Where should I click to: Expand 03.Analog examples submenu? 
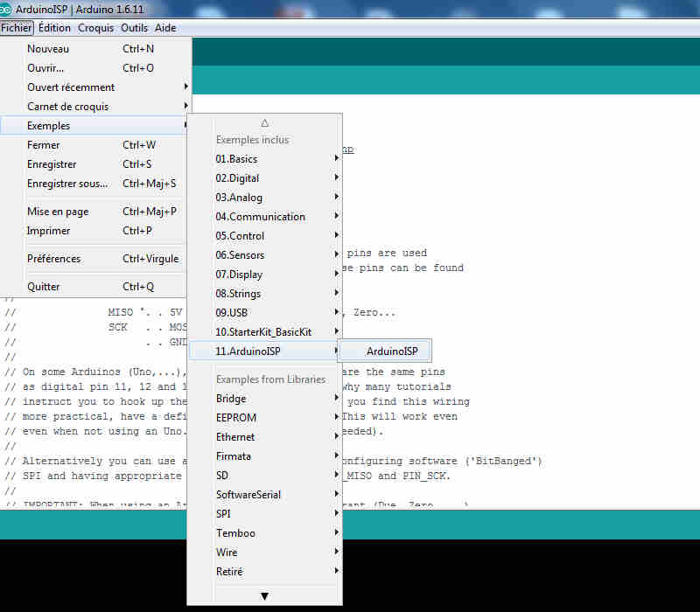coord(265,198)
